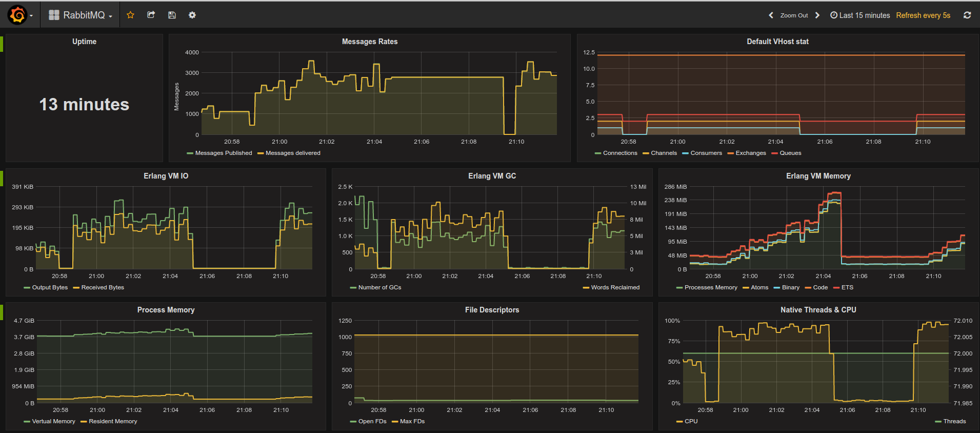
Task: Open the Process Memory panel title
Action: 166,310
